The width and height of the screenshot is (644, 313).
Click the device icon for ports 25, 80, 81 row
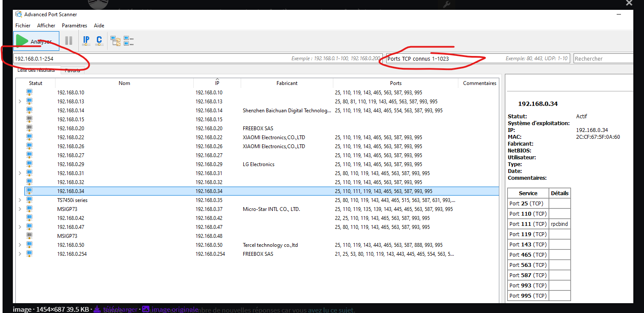click(29, 101)
